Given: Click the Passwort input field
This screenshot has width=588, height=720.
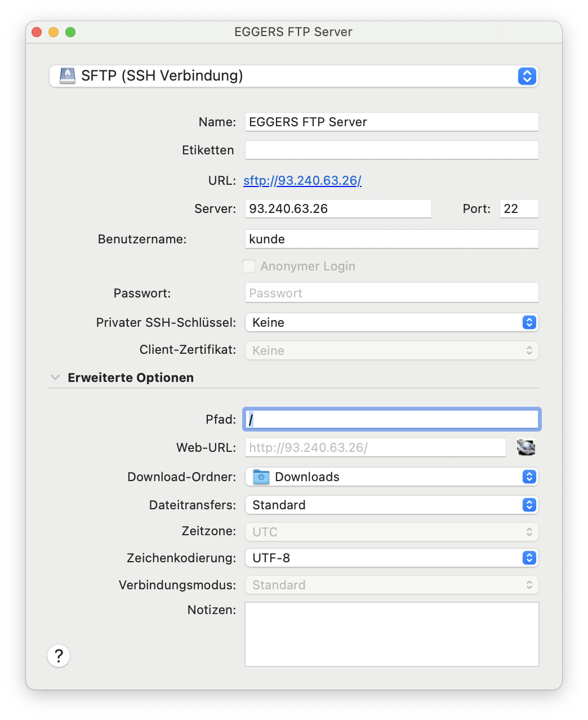Looking at the screenshot, I should click(392, 293).
